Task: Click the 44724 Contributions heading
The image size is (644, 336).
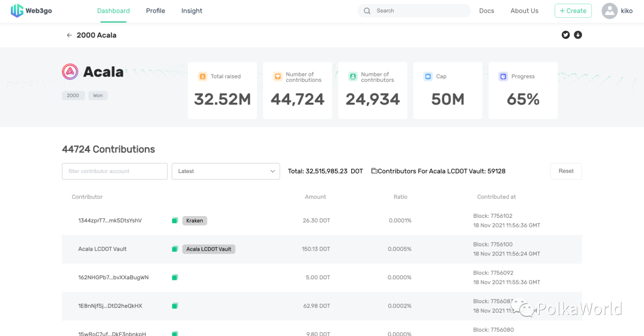Action: 109,149
